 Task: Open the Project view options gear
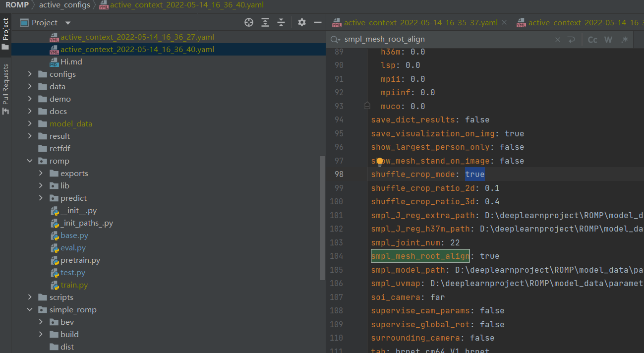pyautogui.click(x=301, y=22)
